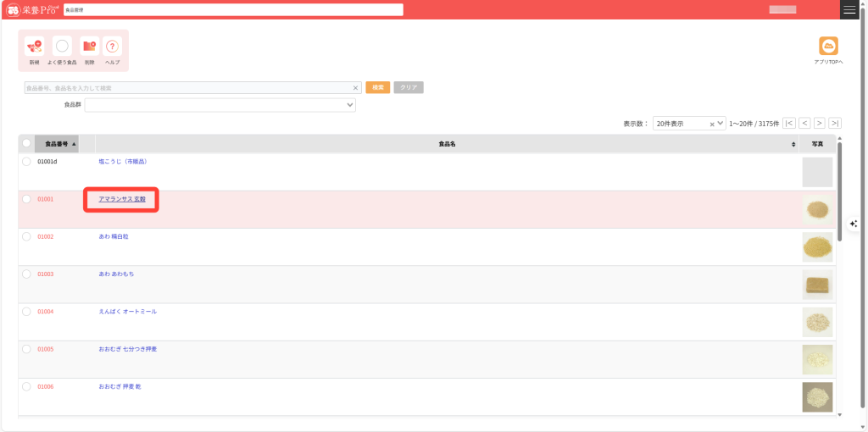
Task: Clear search field with the X icon
Action: tap(356, 87)
